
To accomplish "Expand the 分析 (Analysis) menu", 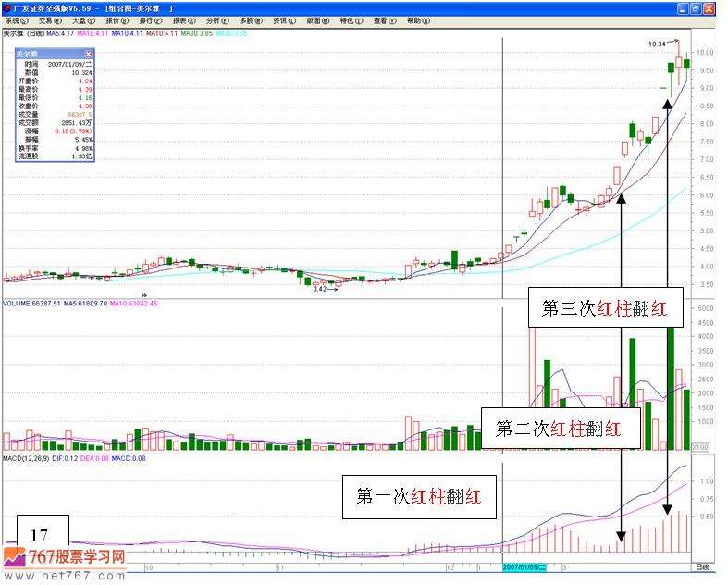I will [x=216, y=19].
